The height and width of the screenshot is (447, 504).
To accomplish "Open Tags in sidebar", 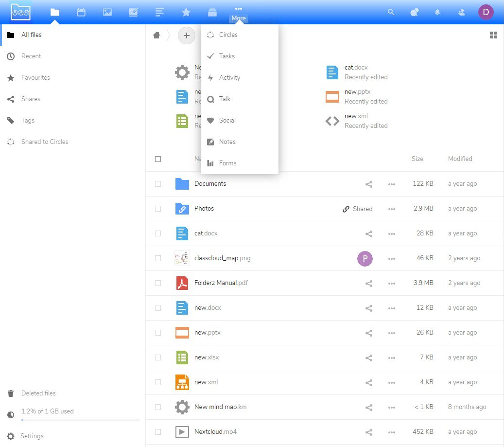I will click(72, 120).
